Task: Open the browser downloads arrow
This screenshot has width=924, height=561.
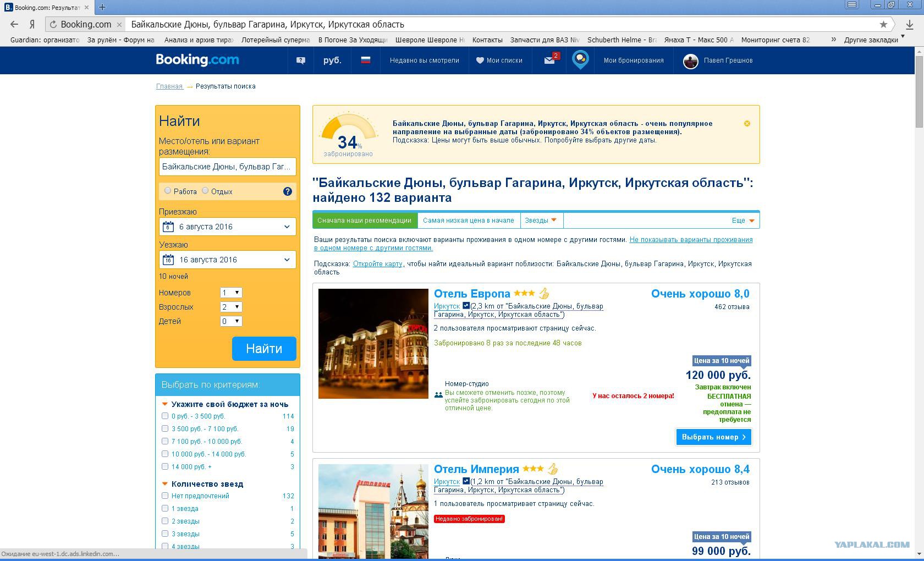Action: coord(910,24)
